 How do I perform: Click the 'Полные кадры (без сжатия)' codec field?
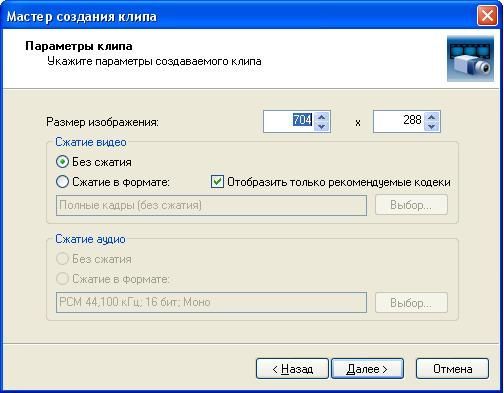click(x=211, y=205)
